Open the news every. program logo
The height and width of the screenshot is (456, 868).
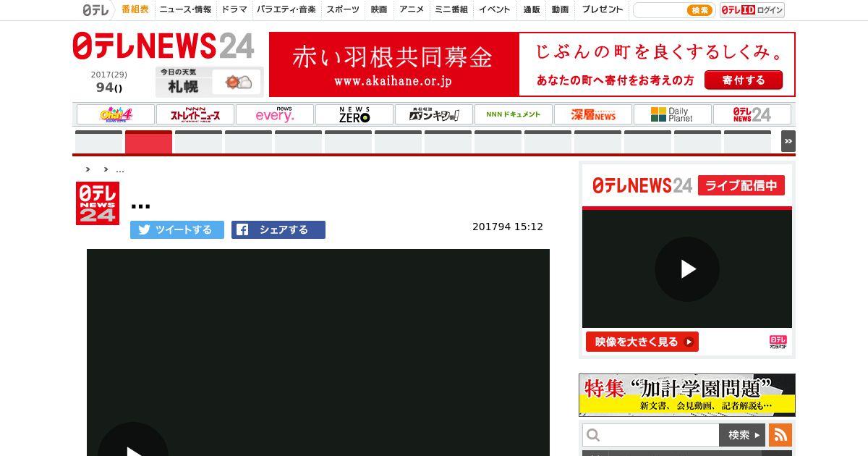[x=275, y=114]
